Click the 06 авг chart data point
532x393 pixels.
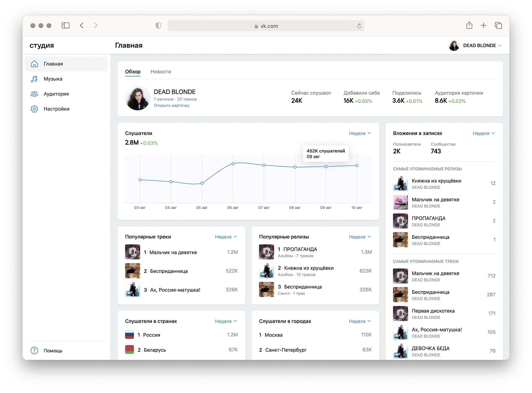(x=233, y=164)
